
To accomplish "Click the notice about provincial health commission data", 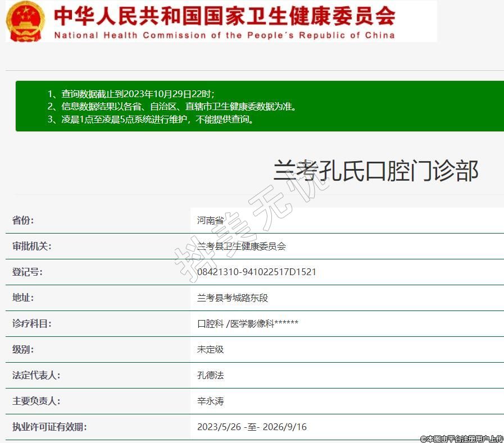I will tap(171, 106).
